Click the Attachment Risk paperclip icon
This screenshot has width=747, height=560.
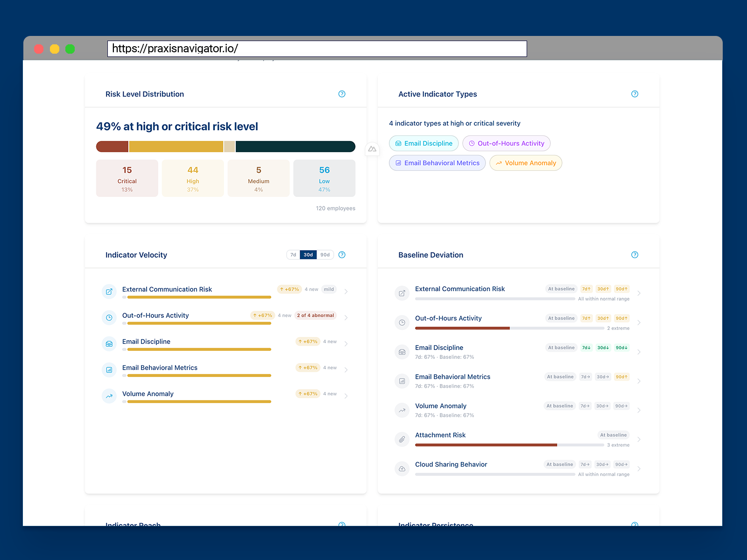pyautogui.click(x=402, y=439)
